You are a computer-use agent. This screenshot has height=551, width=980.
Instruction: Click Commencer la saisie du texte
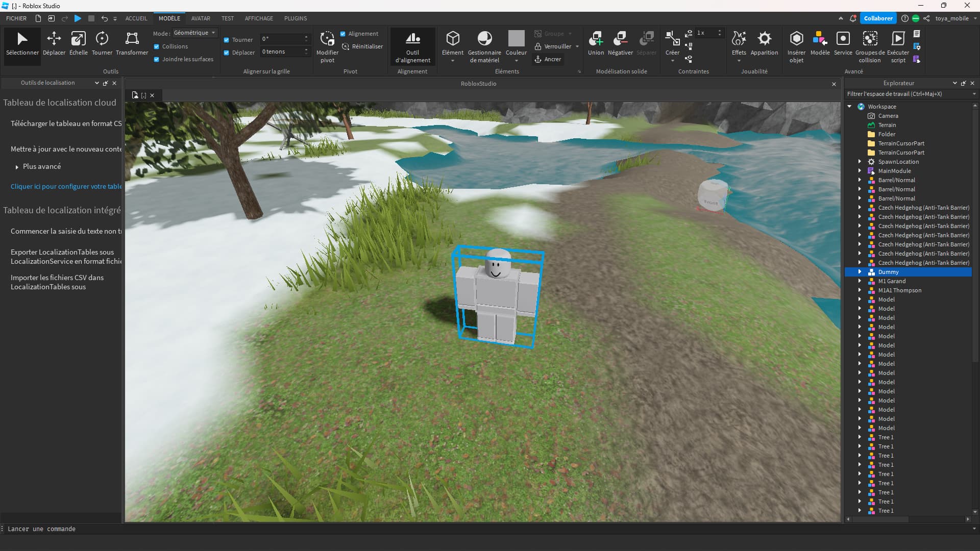click(66, 231)
